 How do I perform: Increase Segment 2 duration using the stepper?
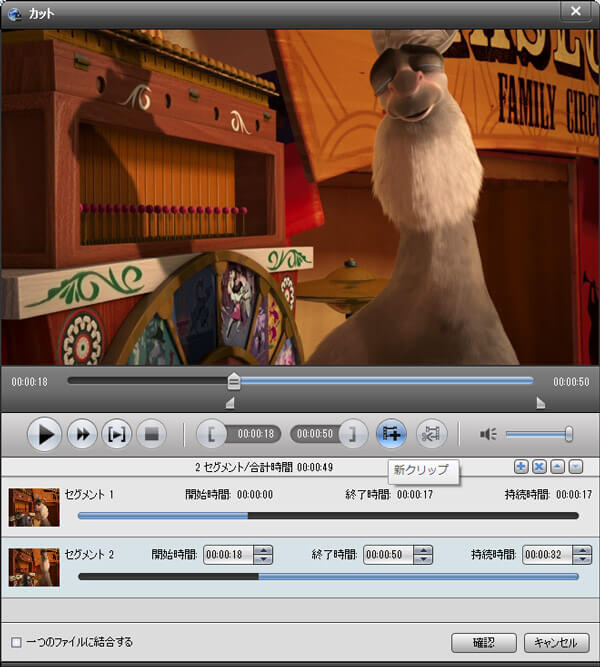coord(582,550)
